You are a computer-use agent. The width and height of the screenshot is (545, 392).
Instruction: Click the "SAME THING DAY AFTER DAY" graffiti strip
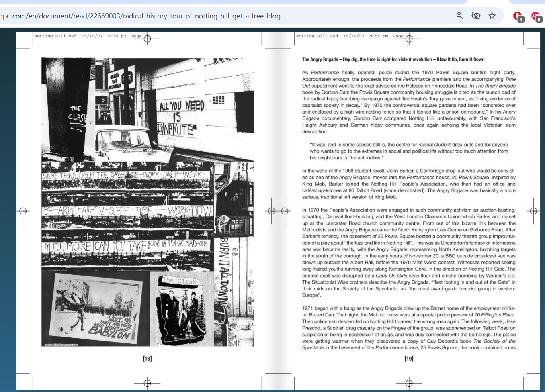[x=126, y=175]
